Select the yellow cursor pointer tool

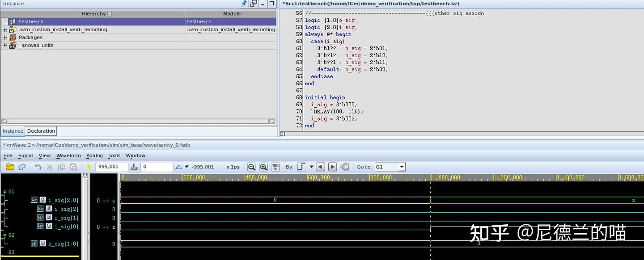(x=89, y=167)
